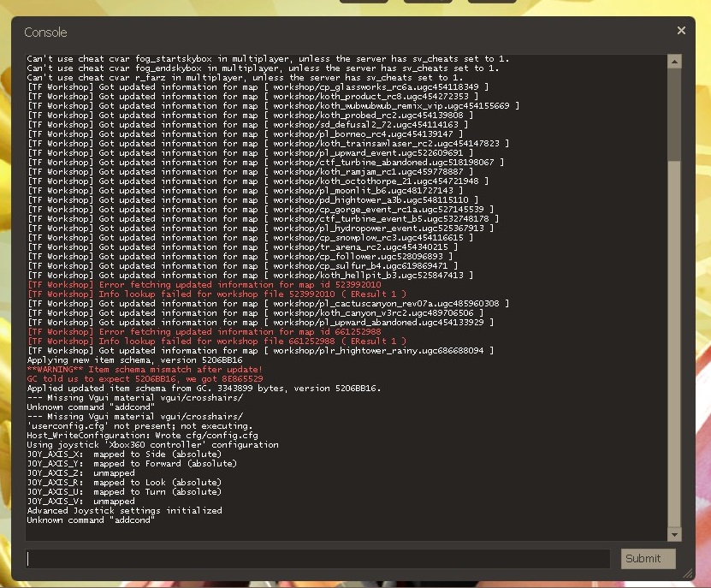
Task: Click red error line for map id 661252988
Action: [204, 331]
